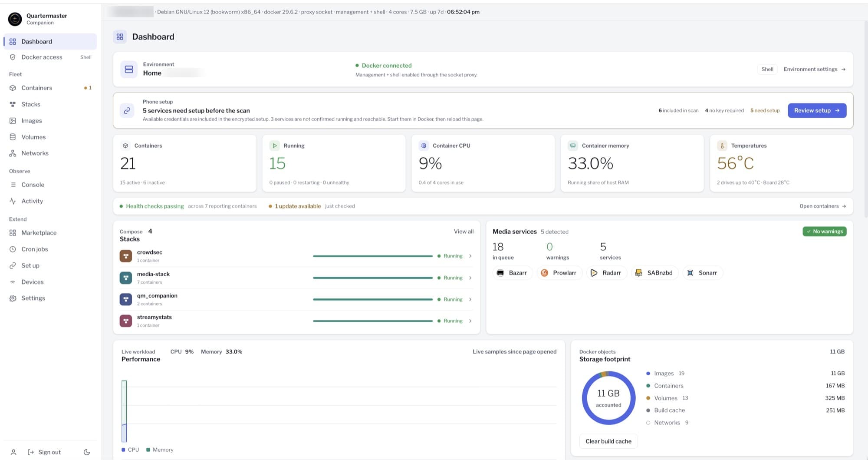This screenshot has width=868, height=460.
Task: Click the Memory chart legend marker
Action: pos(148,450)
